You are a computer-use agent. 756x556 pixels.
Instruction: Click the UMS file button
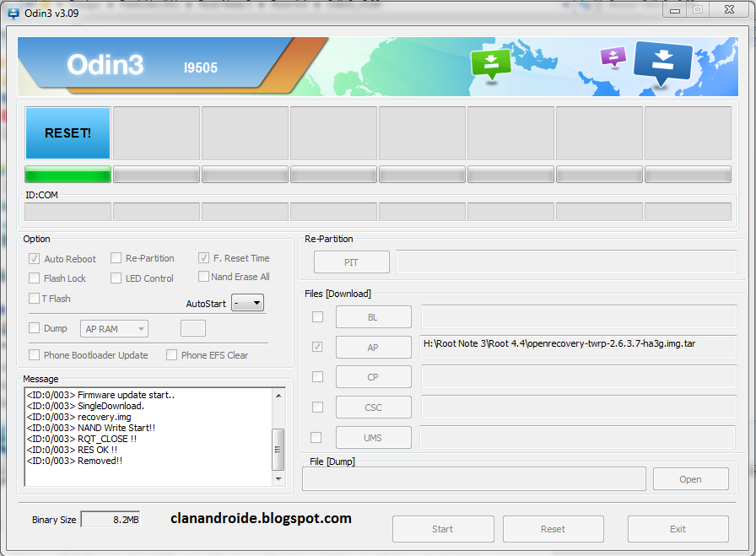coord(374,438)
